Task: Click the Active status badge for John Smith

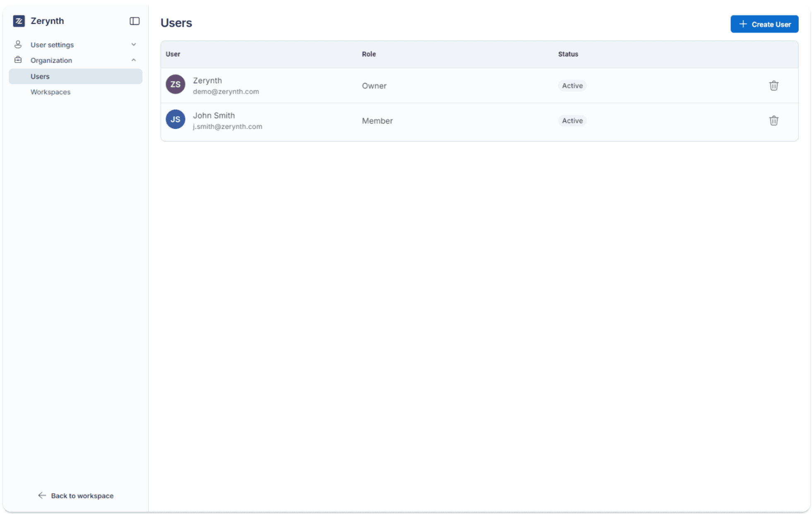Action: coord(572,120)
